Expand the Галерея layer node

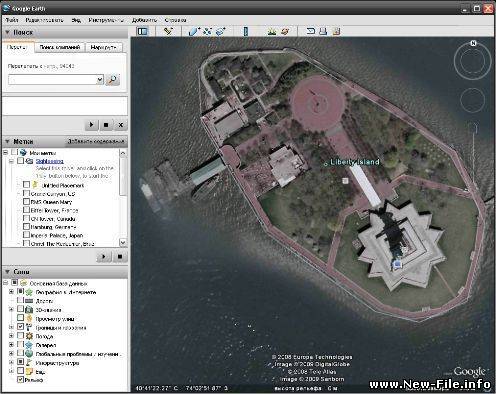click(11, 344)
